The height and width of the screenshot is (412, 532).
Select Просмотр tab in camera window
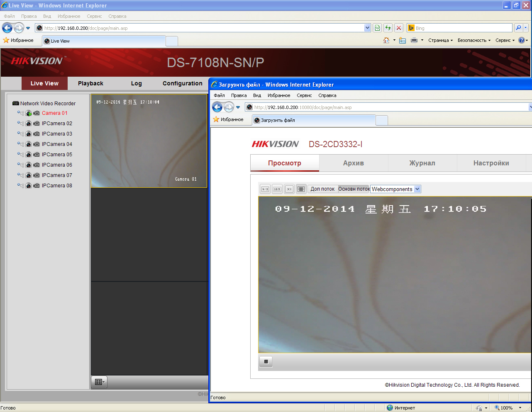(x=285, y=163)
